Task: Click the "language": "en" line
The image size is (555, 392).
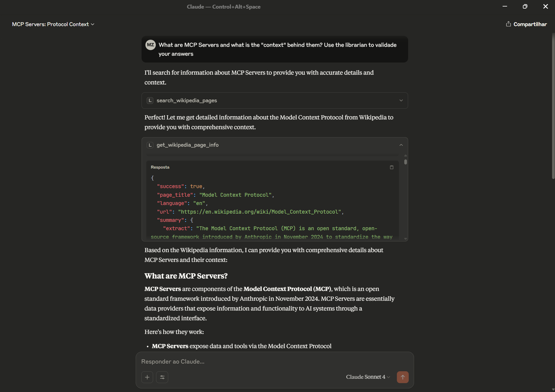Action: (182, 203)
